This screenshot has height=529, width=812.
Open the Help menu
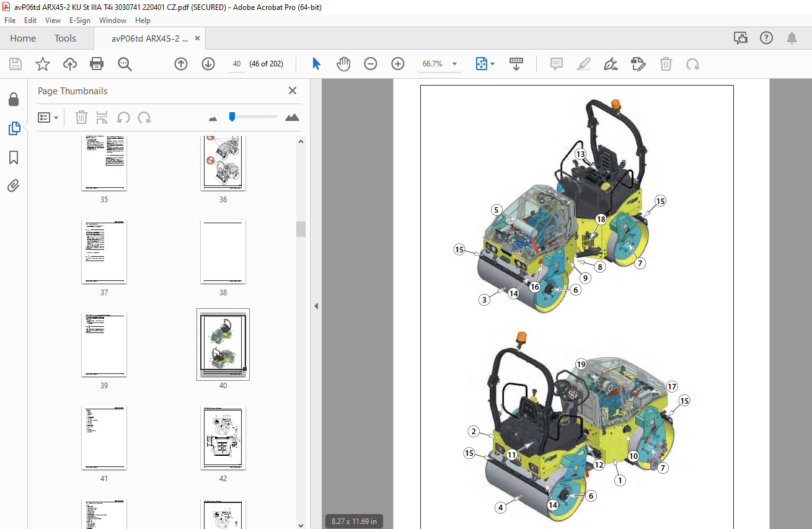tap(143, 20)
